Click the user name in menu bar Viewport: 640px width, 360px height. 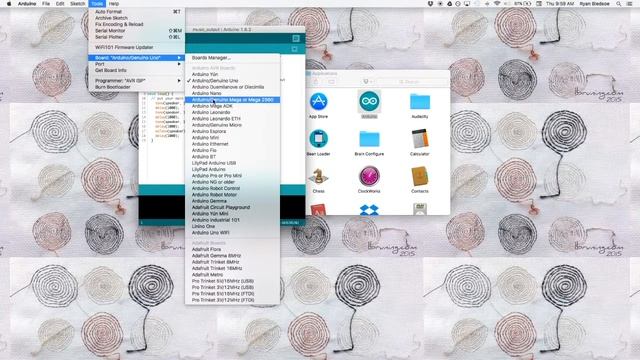[594, 4]
